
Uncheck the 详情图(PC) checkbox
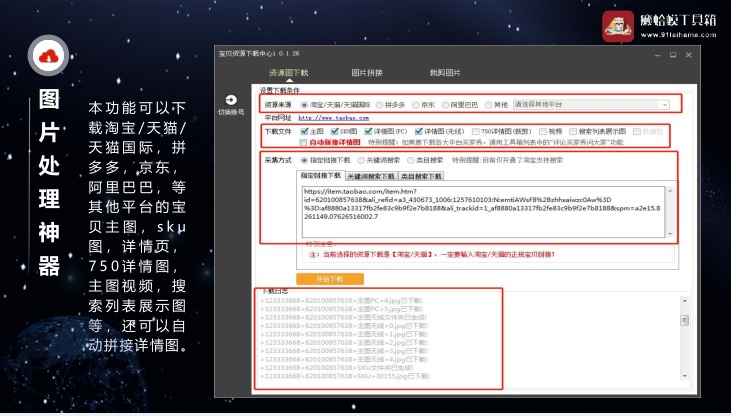[368, 132]
